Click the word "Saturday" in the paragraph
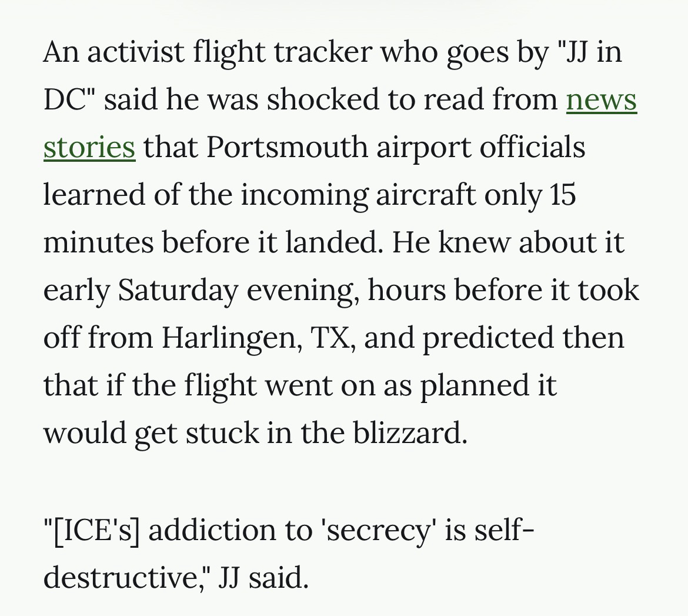The image size is (688, 616). [178, 291]
